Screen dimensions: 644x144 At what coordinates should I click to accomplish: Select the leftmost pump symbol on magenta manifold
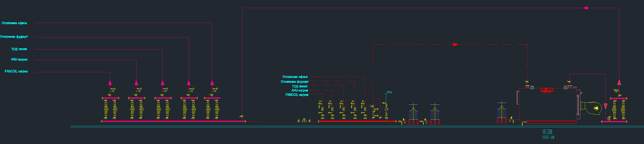(106, 109)
